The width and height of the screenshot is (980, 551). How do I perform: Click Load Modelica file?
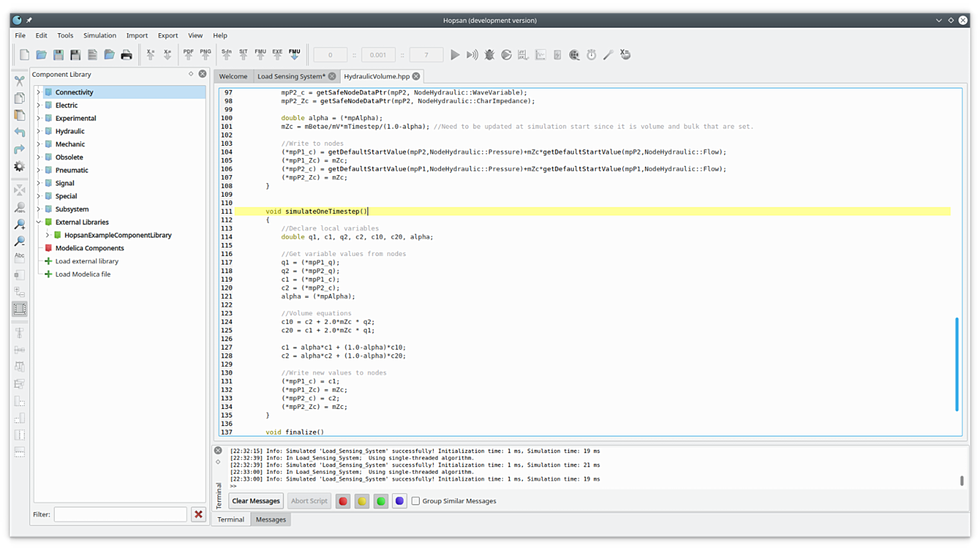coord(83,275)
